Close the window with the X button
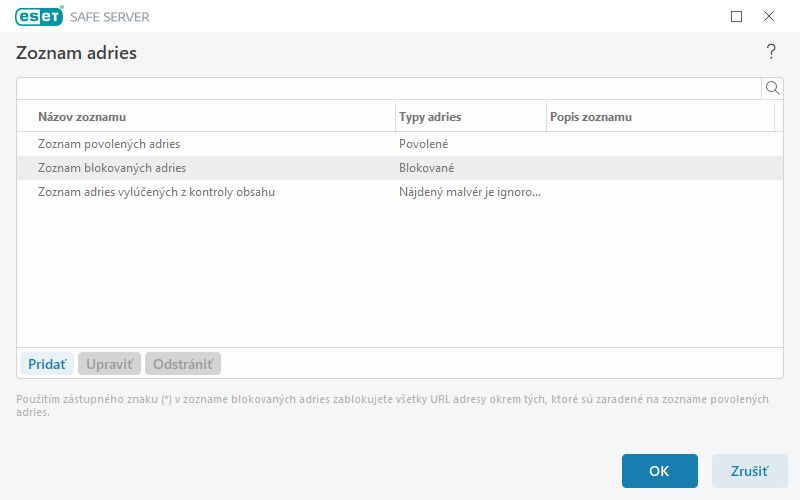 (x=769, y=16)
